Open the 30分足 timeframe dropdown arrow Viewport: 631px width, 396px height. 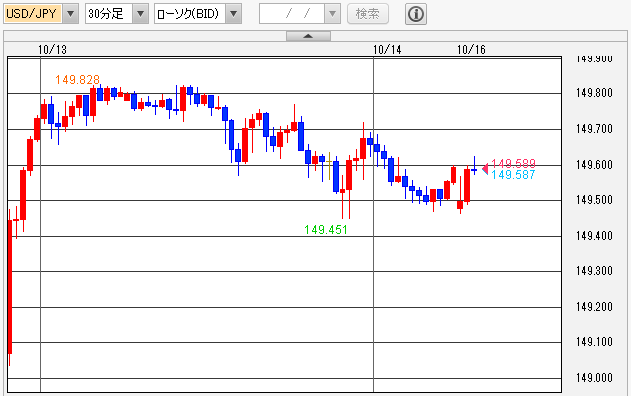click(140, 14)
